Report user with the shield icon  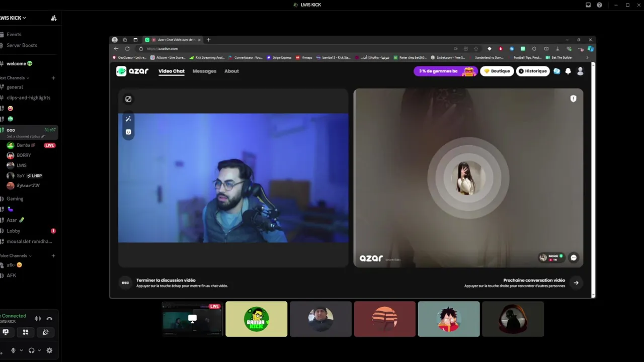(x=573, y=99)
